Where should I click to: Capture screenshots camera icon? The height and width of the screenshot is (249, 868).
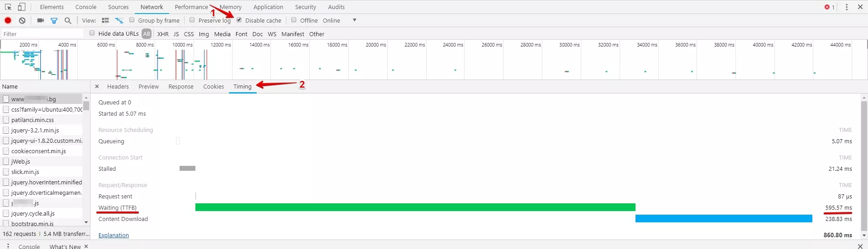click(x=40, y=20)
